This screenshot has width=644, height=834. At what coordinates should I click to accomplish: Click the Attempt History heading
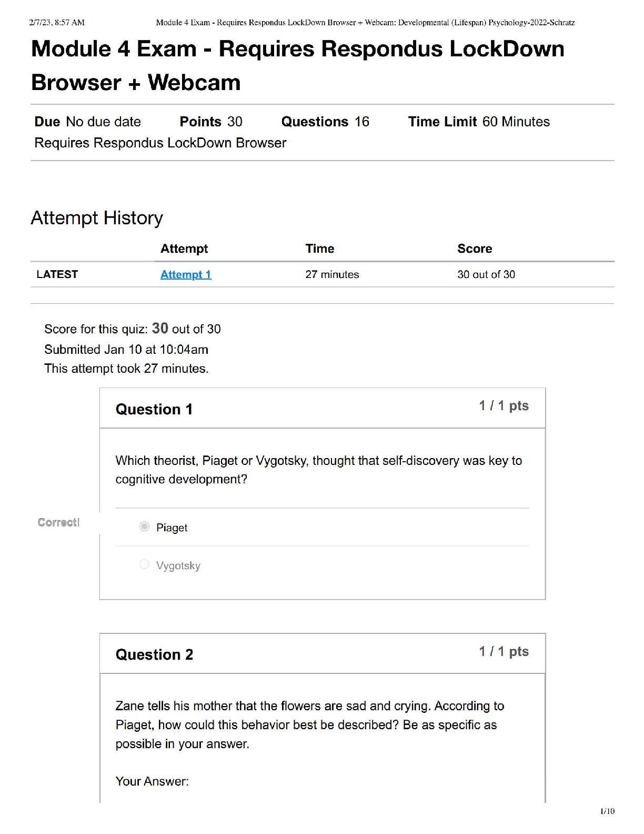click(x=97, y=218)
